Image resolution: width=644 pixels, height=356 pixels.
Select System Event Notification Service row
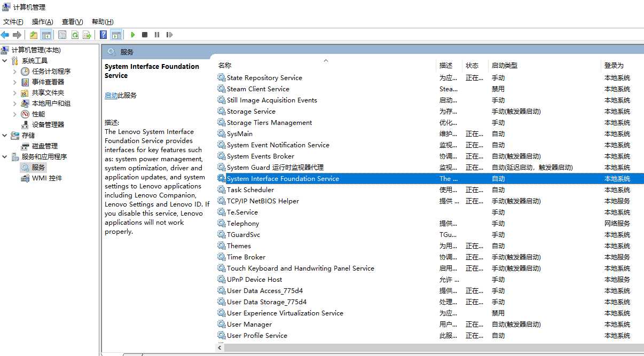point(429,145)
